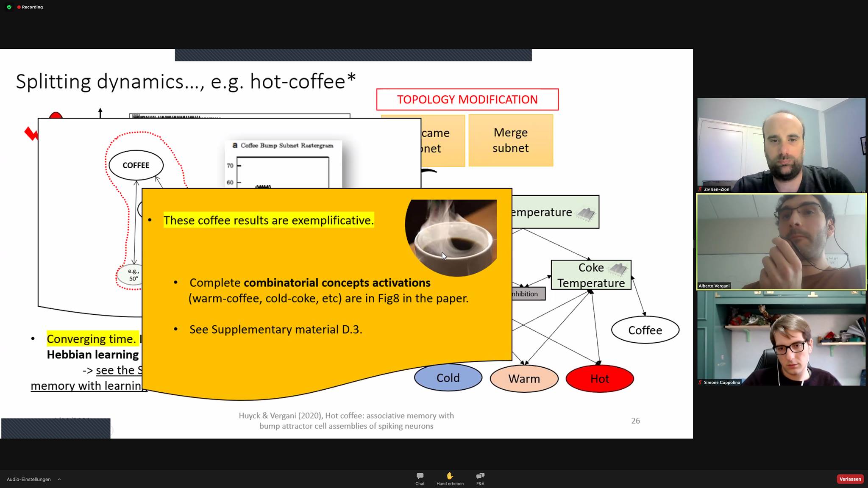Click the name label 'Ziv Ben-Zion'
Image resolution: width=868 pixels, height=488 pixels.
(716, 189)
